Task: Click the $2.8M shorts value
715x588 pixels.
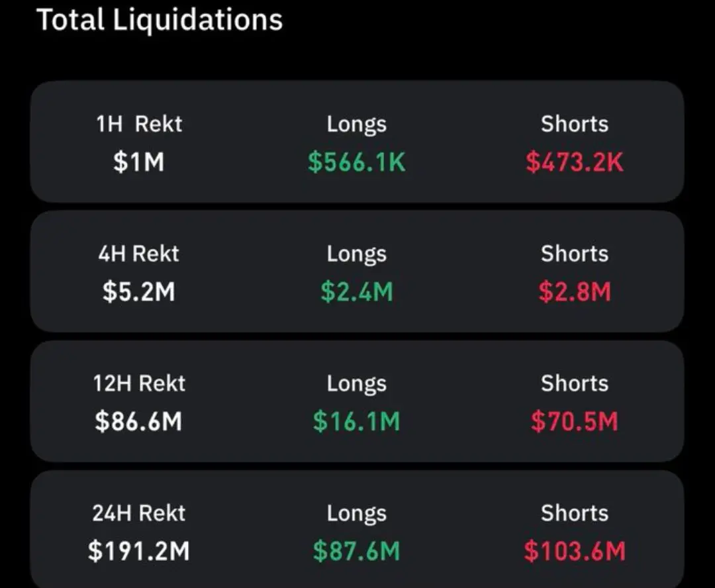Action: [575, 292]
